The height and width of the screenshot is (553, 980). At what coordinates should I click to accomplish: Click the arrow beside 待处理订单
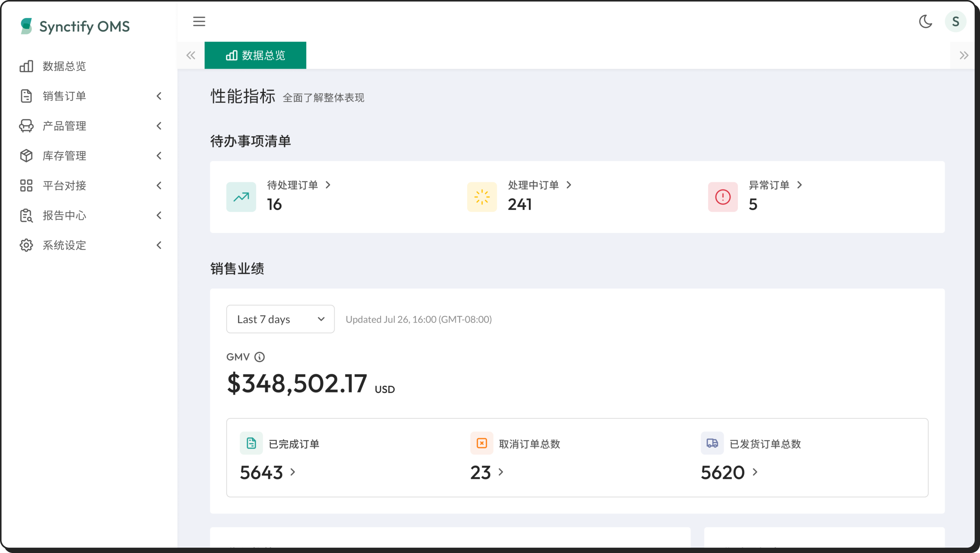[x=328, y=185]
